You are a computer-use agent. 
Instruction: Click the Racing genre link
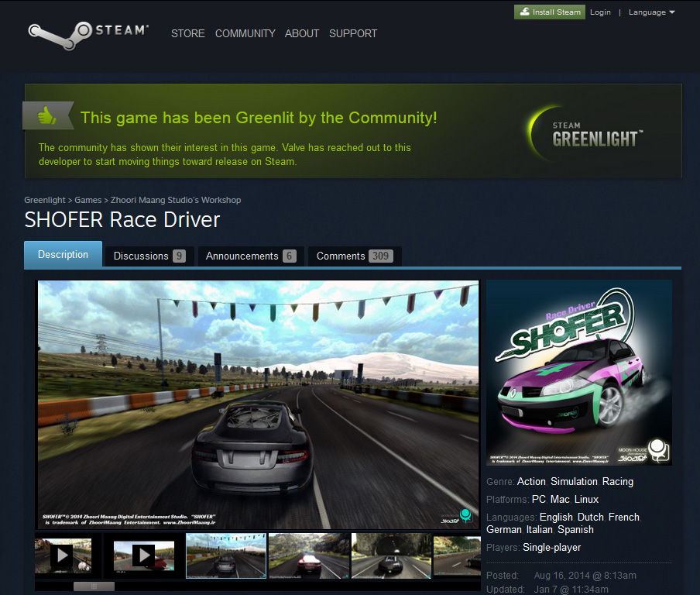(618, 482)
